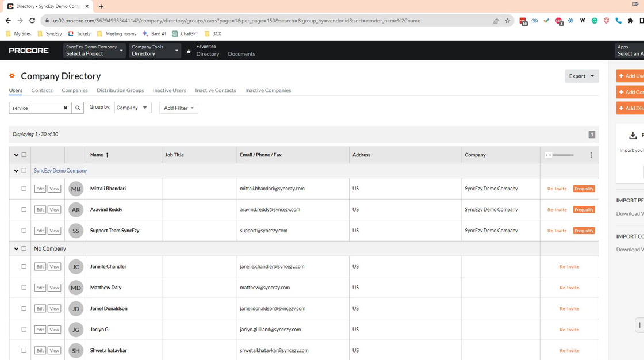
Task: Collapse all groups with header chevron
Action: click(16, 155)
